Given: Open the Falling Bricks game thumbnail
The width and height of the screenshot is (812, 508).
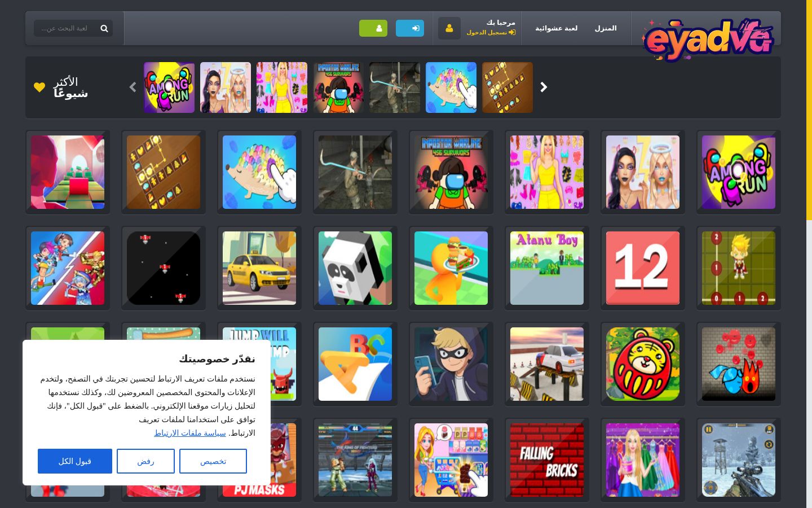Looking at the screenshot, I should [x=547, y=460].
